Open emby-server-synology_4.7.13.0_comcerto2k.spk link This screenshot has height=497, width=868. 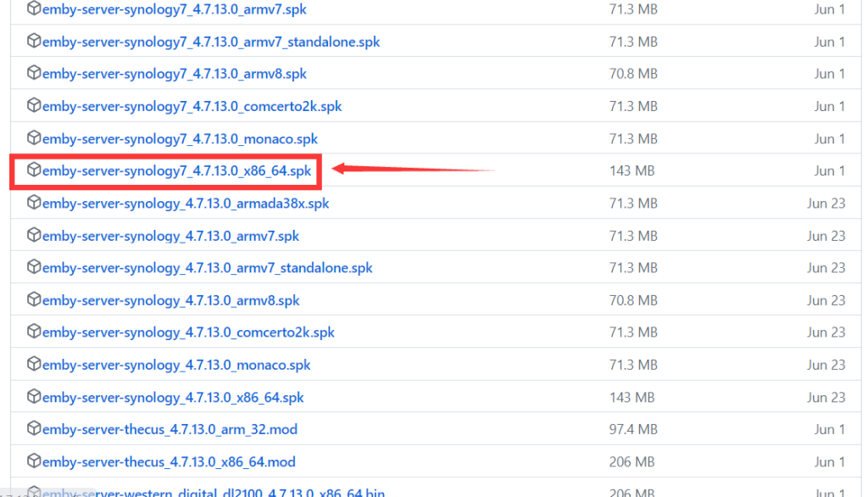click(188, 332)
